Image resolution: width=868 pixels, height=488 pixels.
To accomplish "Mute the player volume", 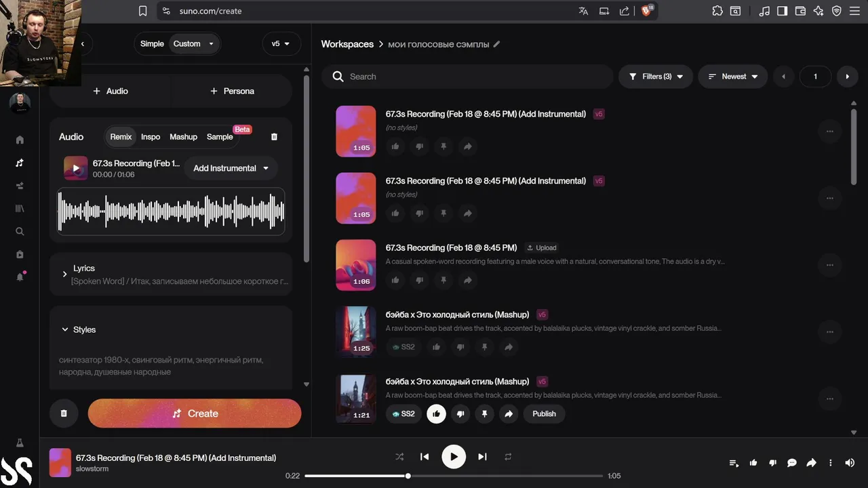I will [x=850, y=463].
